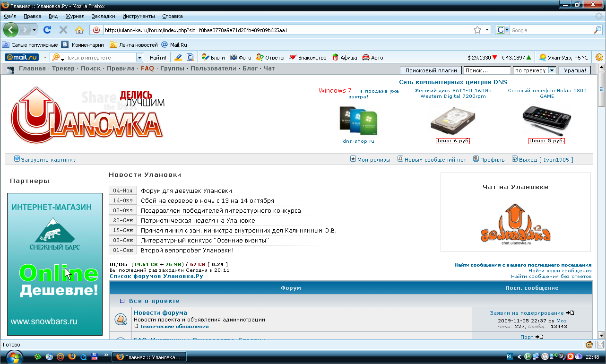The height and width of the screenshot is (364, 606).
Task: Click the search magnifier icon in Firefox search box
Action: coord(597,30)
